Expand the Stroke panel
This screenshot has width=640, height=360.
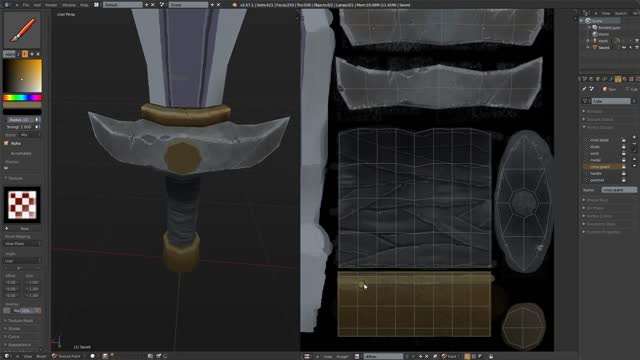click(x=13, y=329)
